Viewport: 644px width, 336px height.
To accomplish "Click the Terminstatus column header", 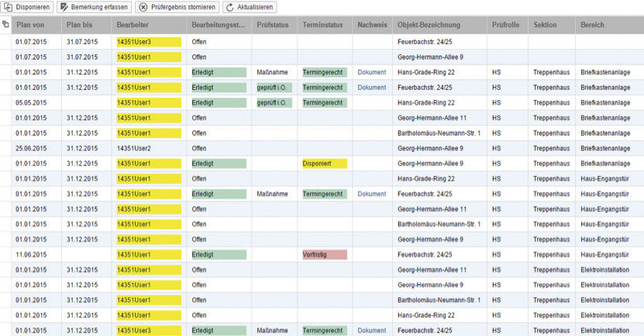I will tap(322, 26).
